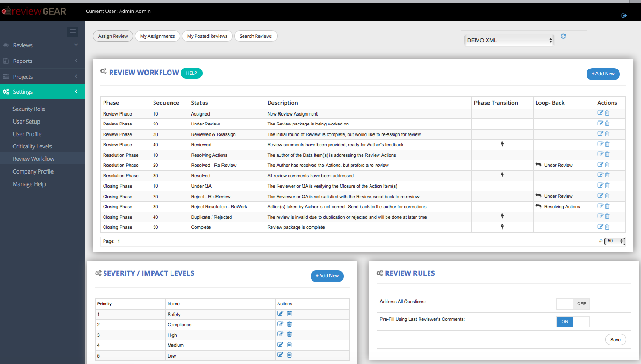This screenshot has height=364, width=641.
Task: Toggle the sidebar hamburger menu
Action: [72, 31]
